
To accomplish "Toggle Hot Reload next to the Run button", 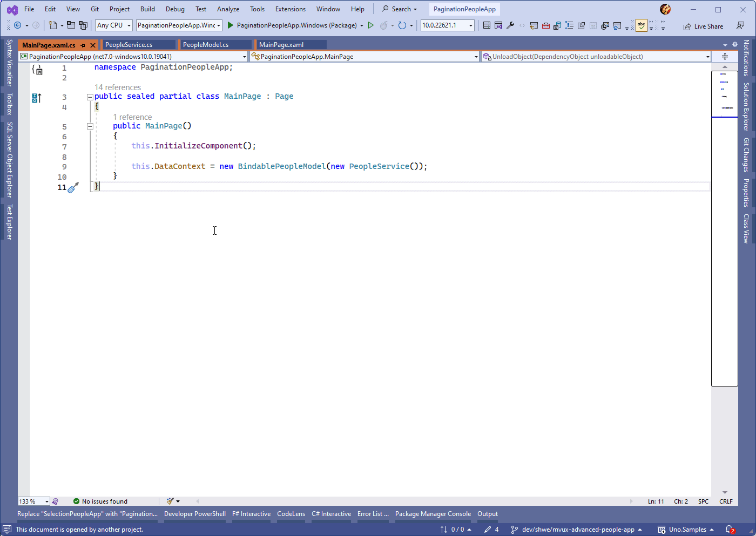I will coord(383,25).
